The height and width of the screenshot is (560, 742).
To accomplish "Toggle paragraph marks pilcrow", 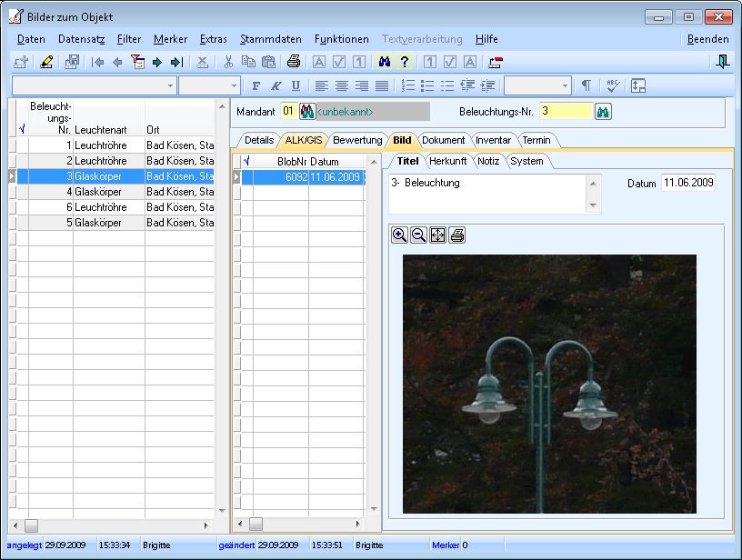I will [586, 85].
